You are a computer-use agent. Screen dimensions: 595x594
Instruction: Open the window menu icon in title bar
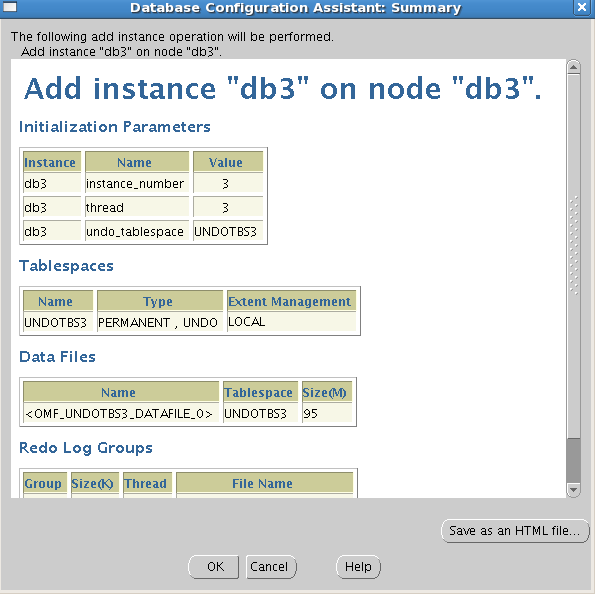click(x=10, y=7)
